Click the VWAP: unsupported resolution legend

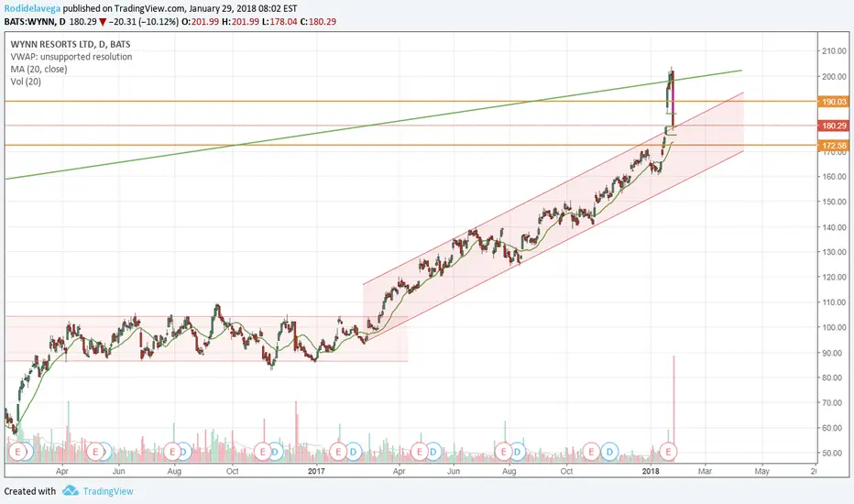click(x=71, y=57)
